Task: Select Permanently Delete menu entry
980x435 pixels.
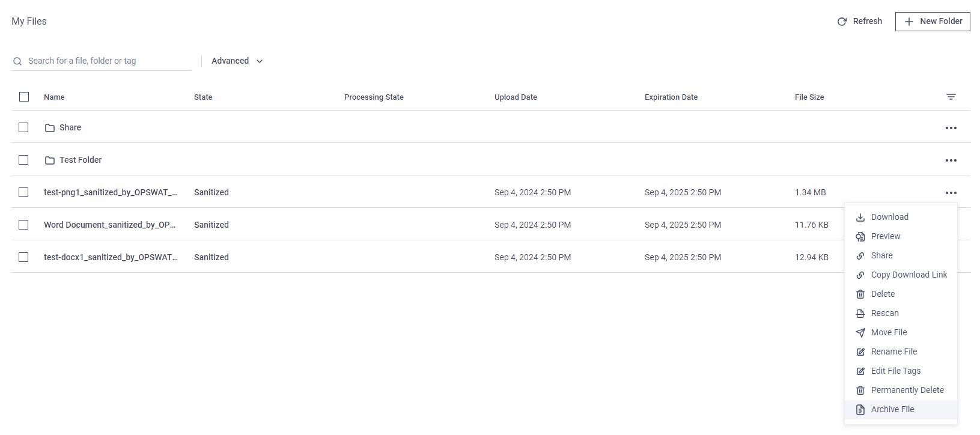Action: point(901,390)
